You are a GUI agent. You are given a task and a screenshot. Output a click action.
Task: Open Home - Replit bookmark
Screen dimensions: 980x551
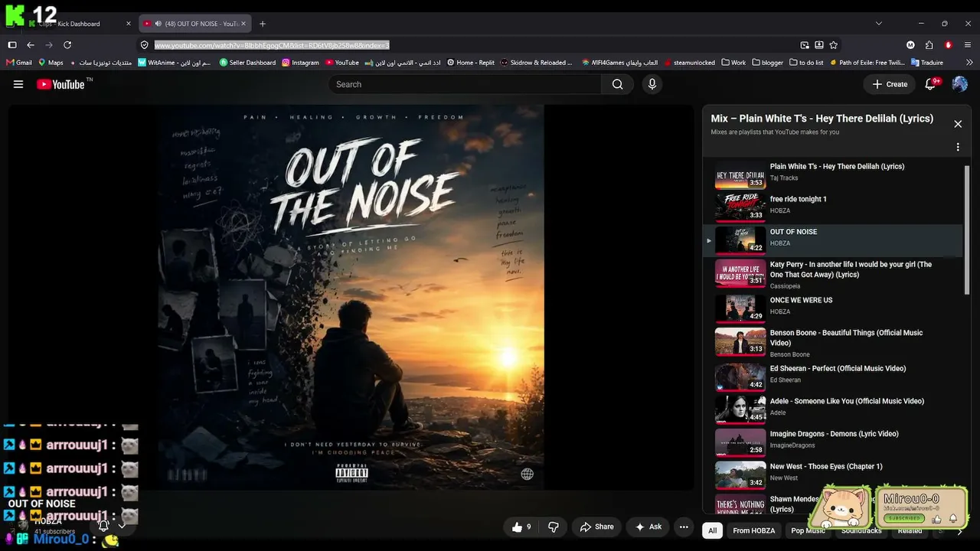[x=471, y=63]
